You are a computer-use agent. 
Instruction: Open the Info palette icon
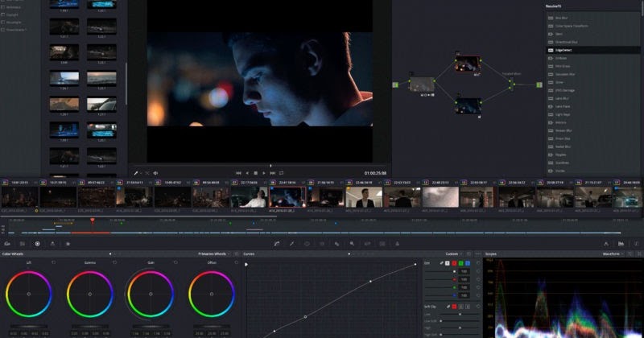[x=636, y=244]
